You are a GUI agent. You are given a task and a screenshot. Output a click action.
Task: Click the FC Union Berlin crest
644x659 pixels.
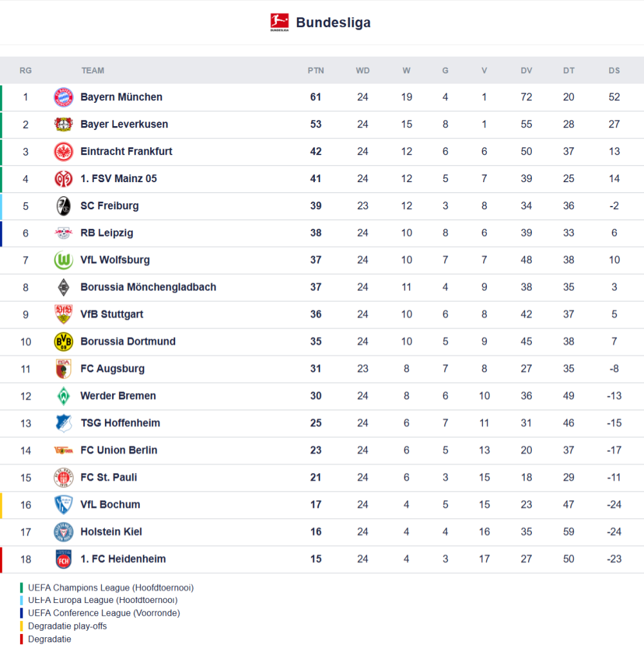63,450
